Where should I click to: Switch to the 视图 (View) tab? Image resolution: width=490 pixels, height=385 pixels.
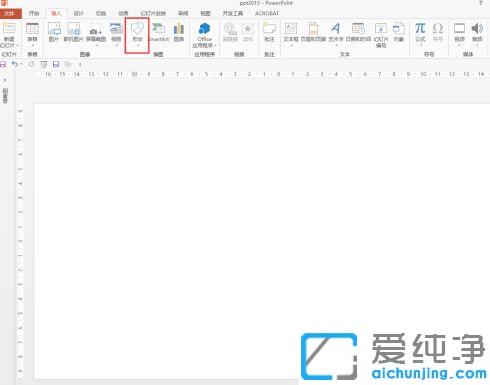pyautogui.click(x=205, y=13)
